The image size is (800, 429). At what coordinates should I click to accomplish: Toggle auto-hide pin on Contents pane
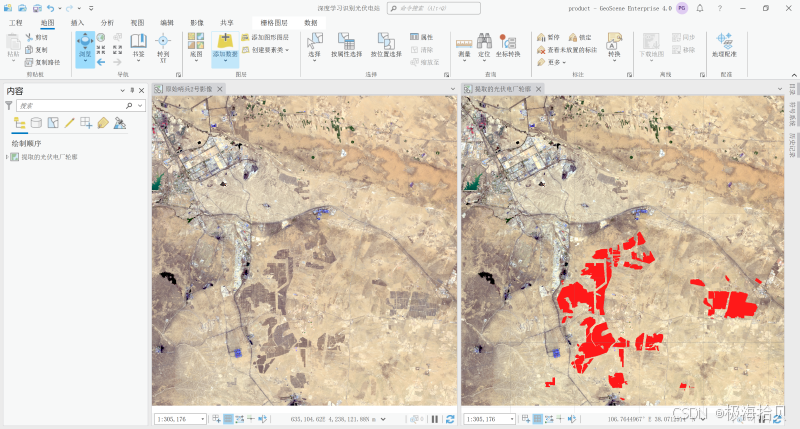132,91
